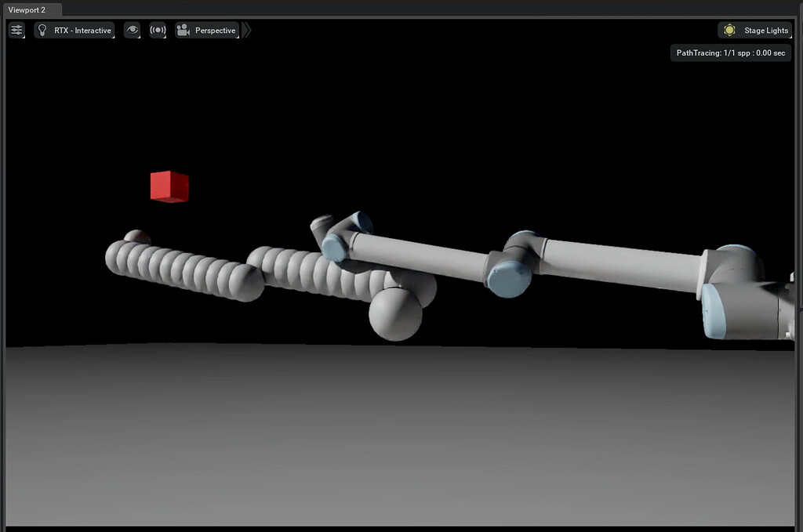803x532 pixels.
Task: Click the PathTracing spp status readout
Action: (730, 52)
